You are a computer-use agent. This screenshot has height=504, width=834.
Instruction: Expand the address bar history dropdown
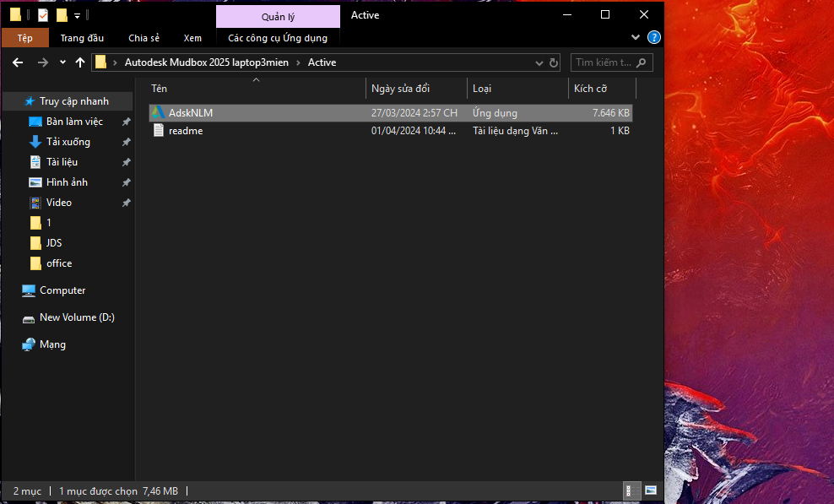pos(539,62)
